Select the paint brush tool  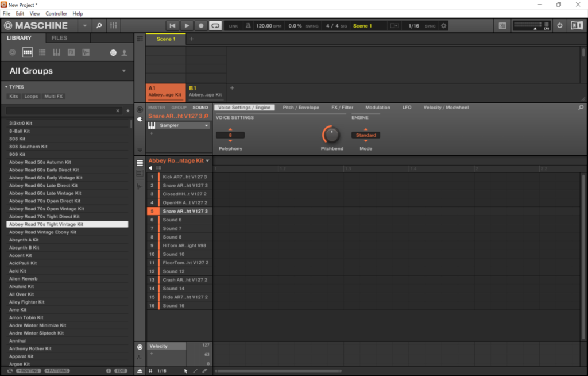coord(195,371)
